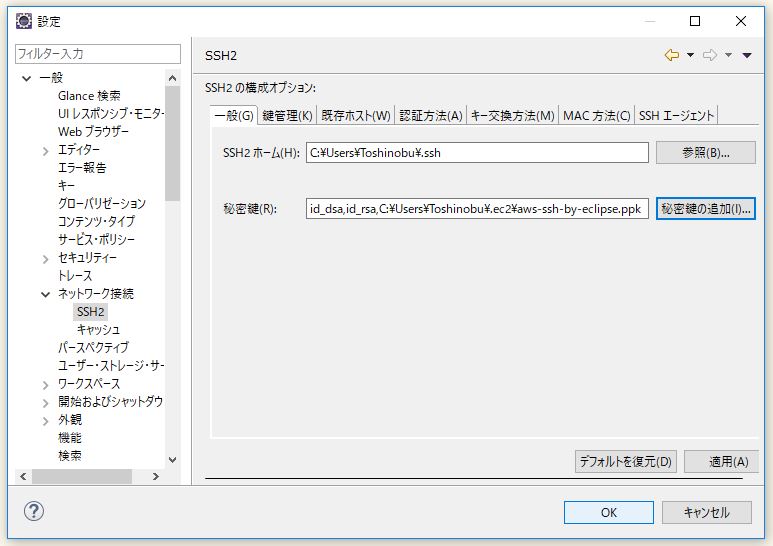Select Glance 検索 in the tree

89,96
